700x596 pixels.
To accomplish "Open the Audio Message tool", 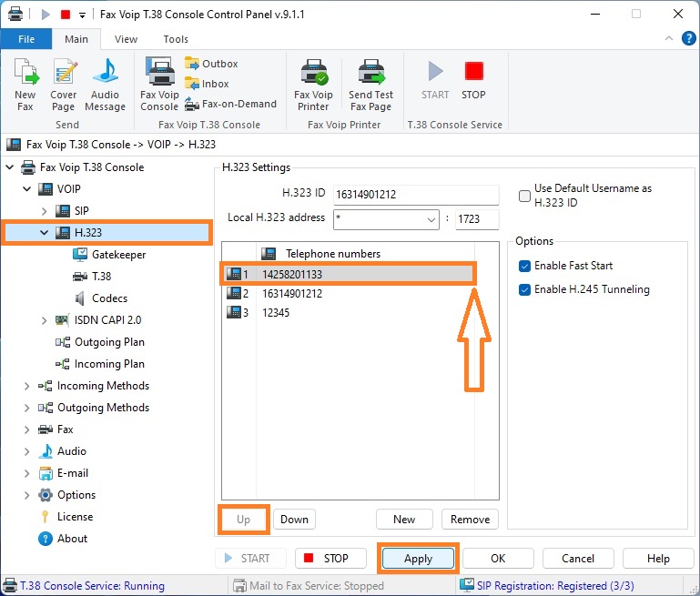I will pyautogui.click(x=106, y=84).
